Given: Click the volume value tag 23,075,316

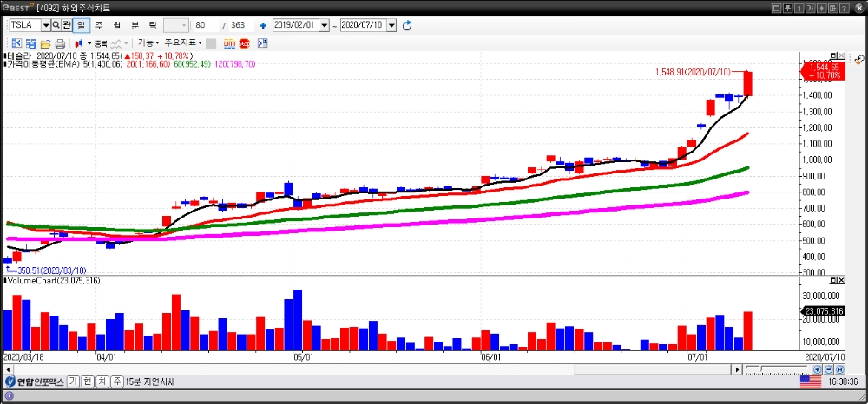Looking at the screenshot, I should coord(824,312).
